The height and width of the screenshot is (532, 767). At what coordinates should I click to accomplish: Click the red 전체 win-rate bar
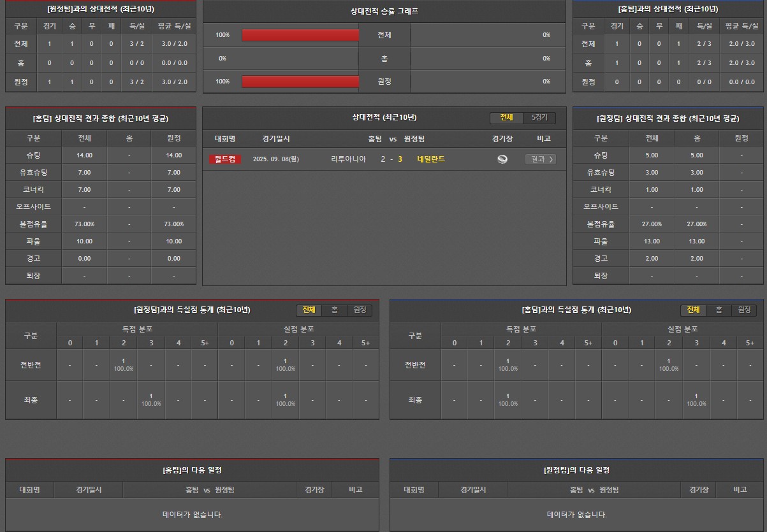[x=300, y=35]
